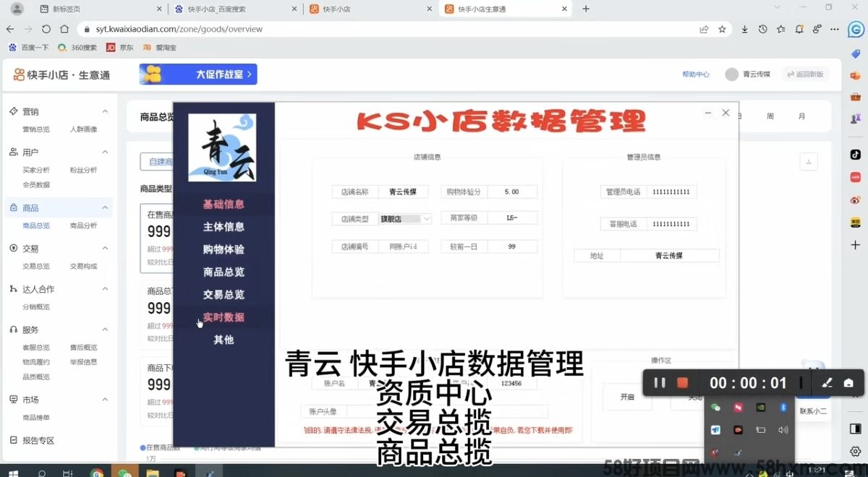The image size is (868, 477).
Task: Open 主体信息 in the dark side menu
Action: tap(224, 227)
